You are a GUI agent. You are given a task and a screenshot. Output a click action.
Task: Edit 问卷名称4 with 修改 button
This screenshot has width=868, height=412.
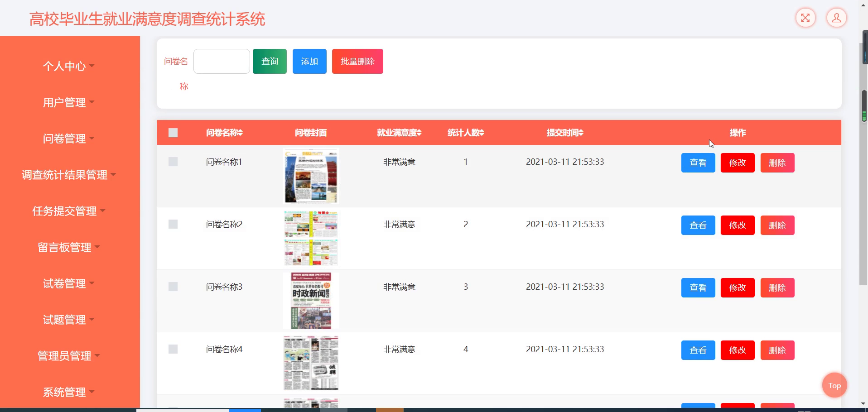(738, 350)
